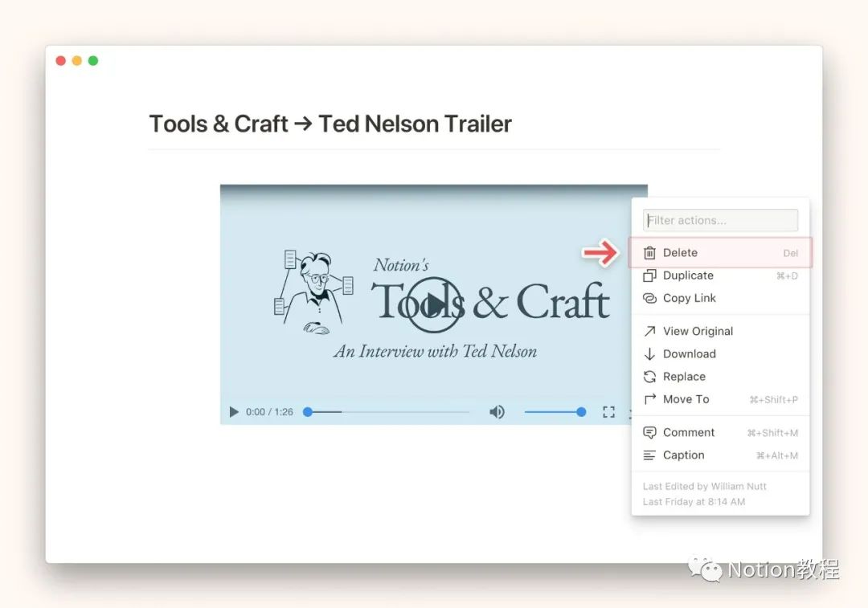Viewport: 868px width, 608px height.
Task: Click the Replace circular arrows icon
Action: (x=649, y=377)
